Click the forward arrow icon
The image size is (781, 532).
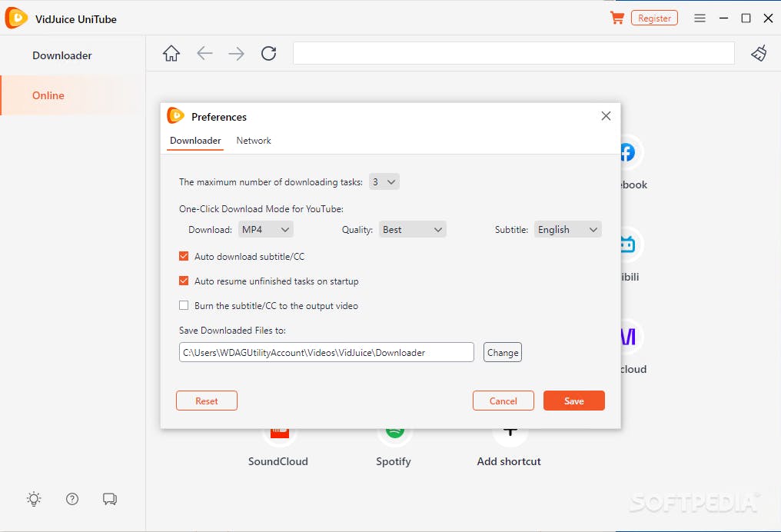(236, 53)
